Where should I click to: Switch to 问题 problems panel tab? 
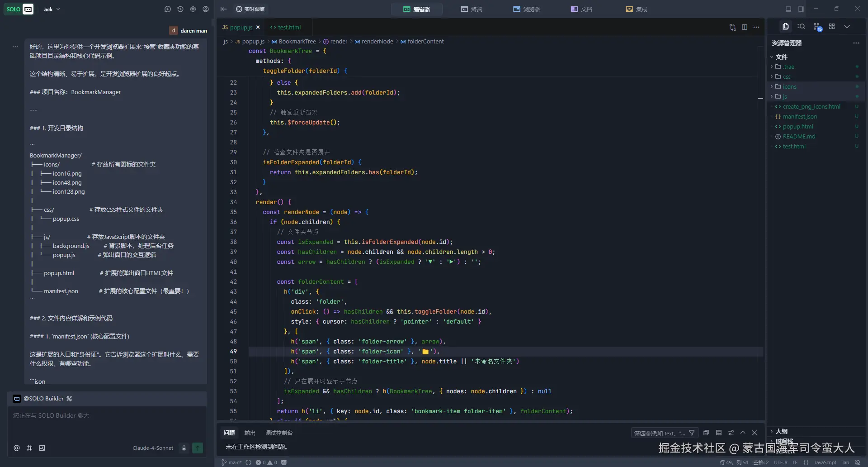pos(229,433)
